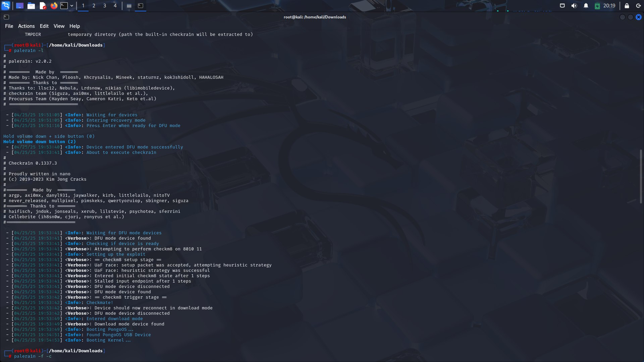The image size is (644, 362).
Task: Maximize the terminal window
Action: pyautogui.click(x=631, y=17)
